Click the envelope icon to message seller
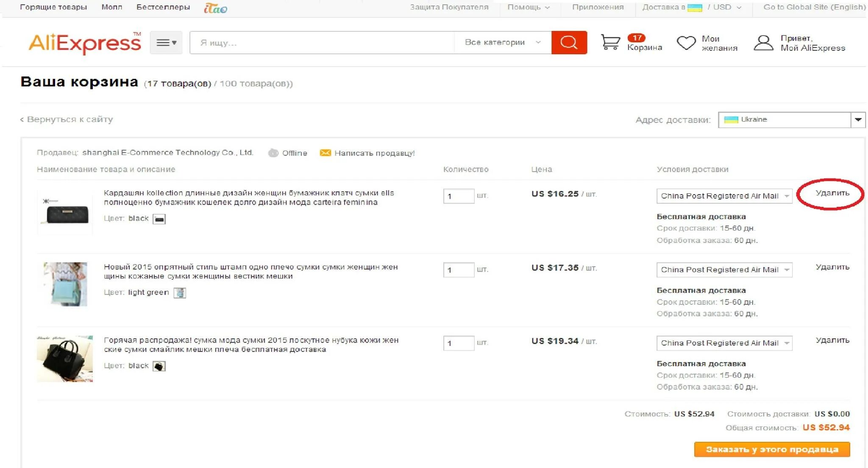 (325, 153)
